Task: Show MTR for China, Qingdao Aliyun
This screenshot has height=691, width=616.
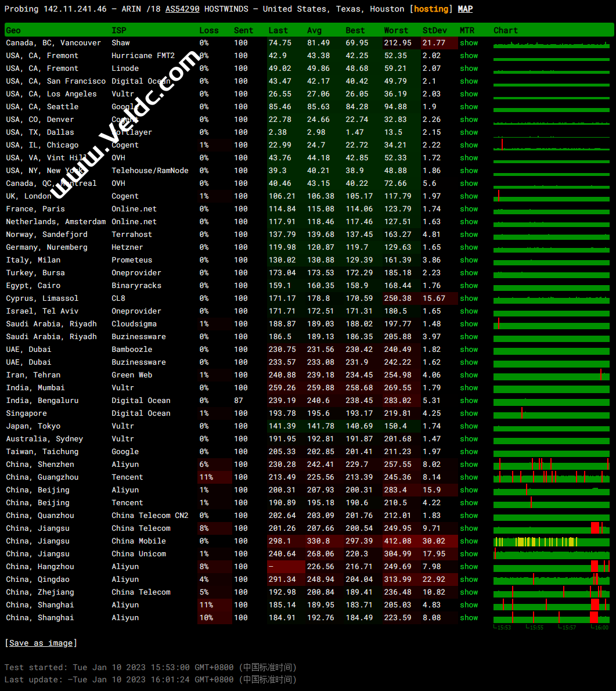Action: click(x=469, y=580)
